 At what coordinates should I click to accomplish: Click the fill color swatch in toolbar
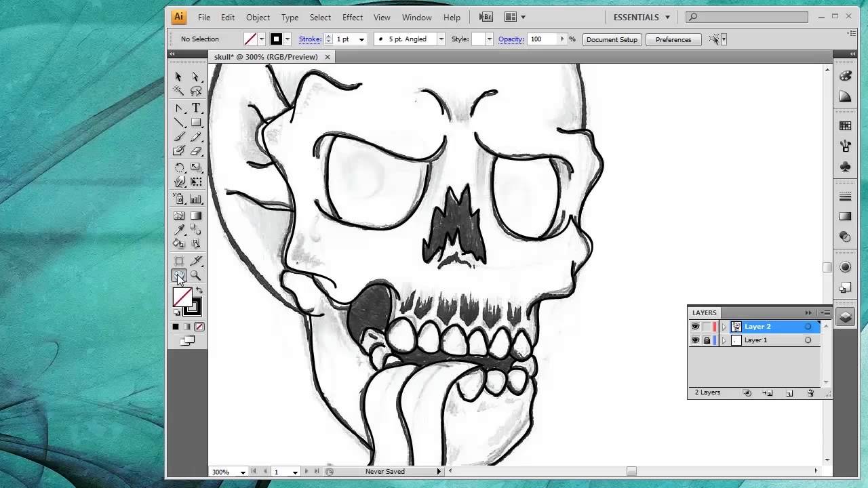point(182,298)
